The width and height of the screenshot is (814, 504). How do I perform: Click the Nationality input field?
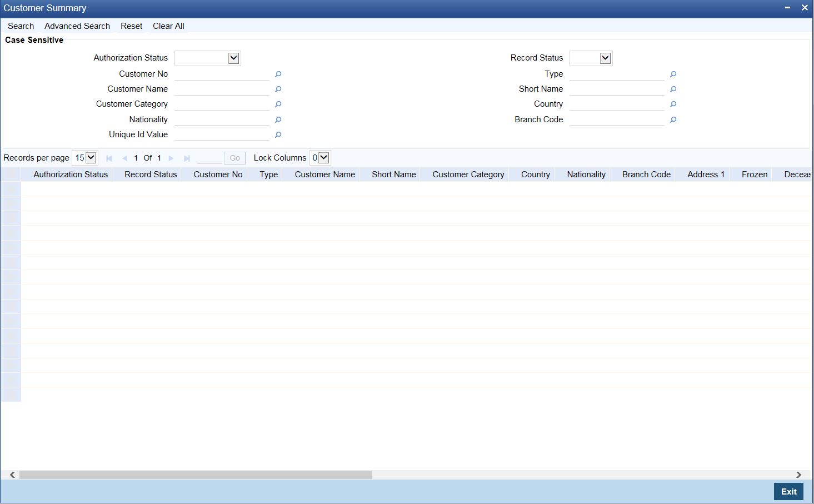pyautogui.click(x=222, y=119)
